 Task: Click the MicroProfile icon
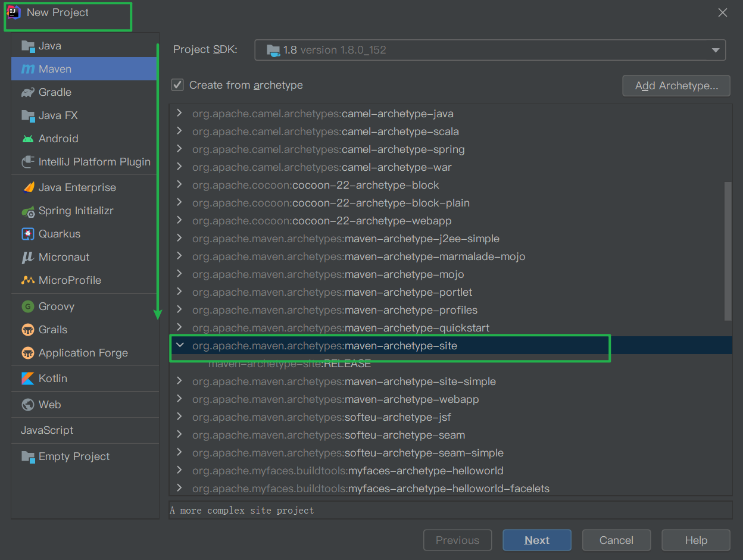(28, 280)
